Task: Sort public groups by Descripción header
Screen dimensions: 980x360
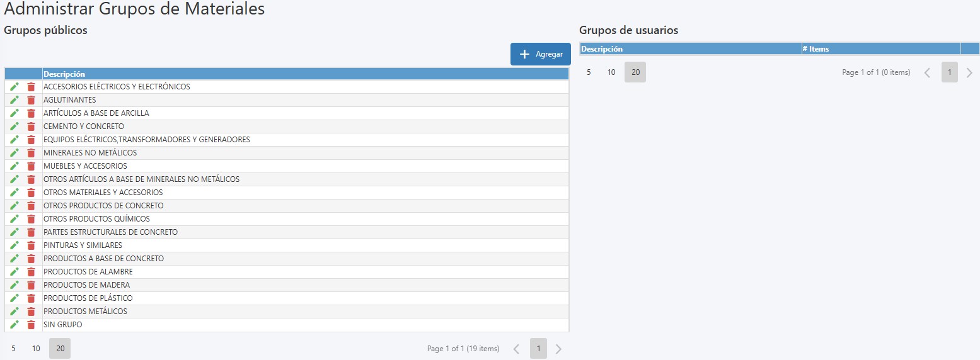Action: pyautogui.click(x=64, y=74)
